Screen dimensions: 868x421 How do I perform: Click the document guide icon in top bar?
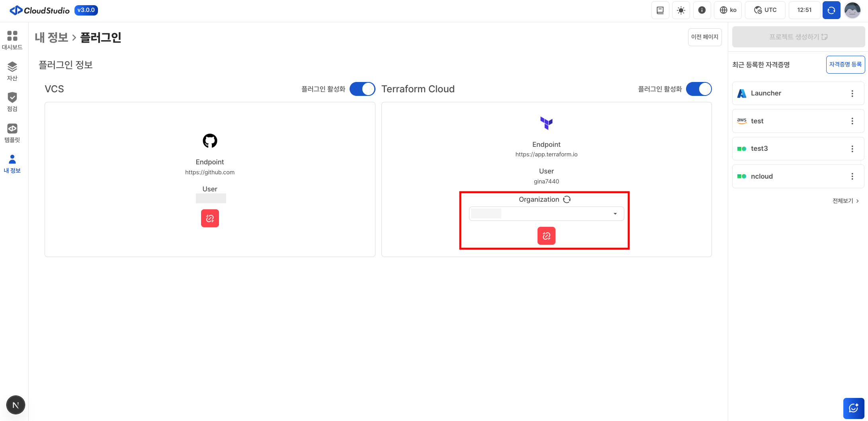pos(660,10)
